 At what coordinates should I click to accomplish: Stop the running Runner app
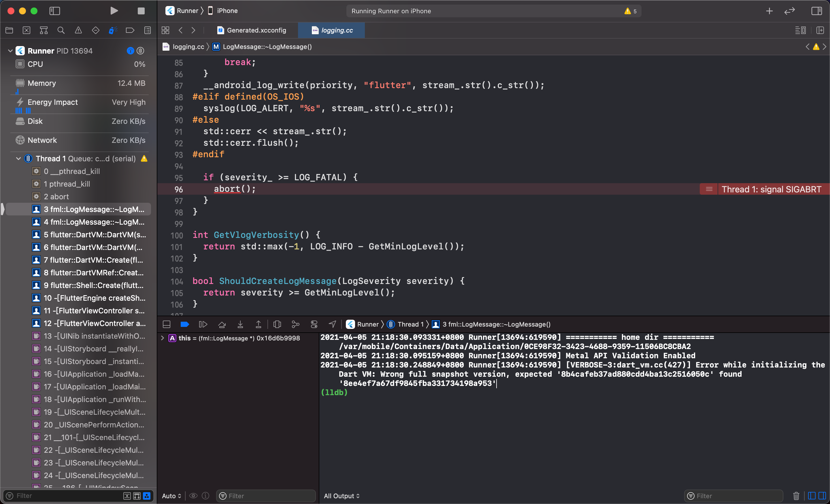click(141, 11)
